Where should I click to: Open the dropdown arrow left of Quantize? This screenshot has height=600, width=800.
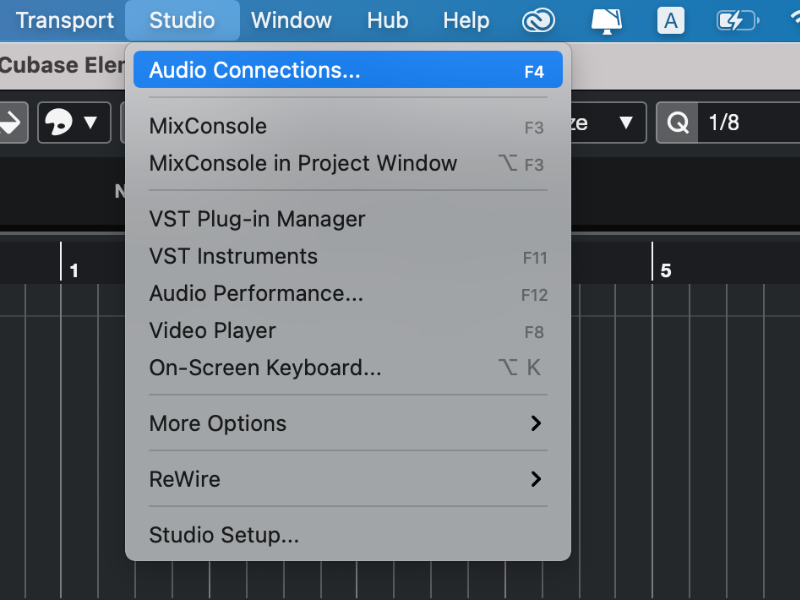pyautogui.click(x=626, y=122)
